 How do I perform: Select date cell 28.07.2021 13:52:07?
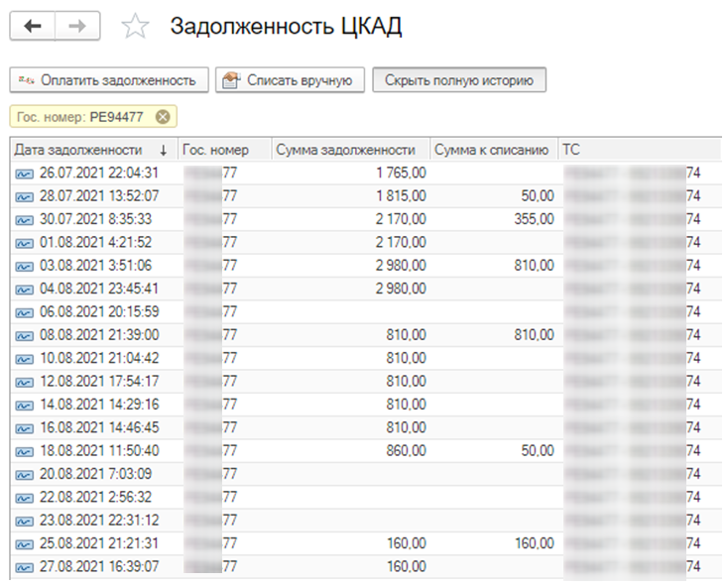(99, 195)
